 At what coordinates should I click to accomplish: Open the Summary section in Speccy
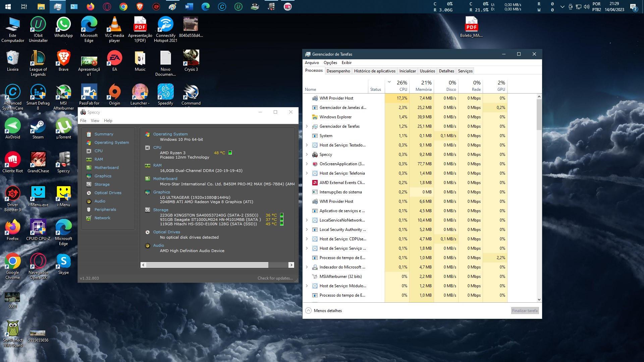click(104, 134)
